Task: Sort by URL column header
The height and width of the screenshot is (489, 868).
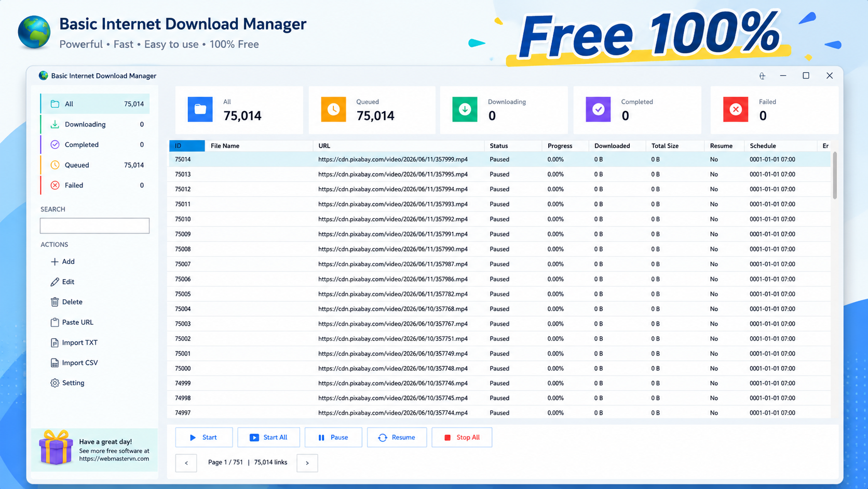Action: click(398, 146)
